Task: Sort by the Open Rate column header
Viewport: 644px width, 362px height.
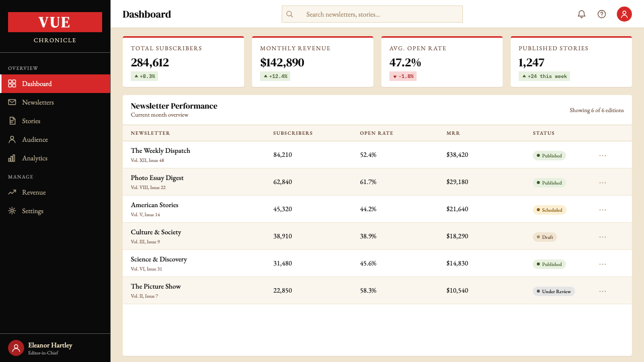Action: click(376, 133)
